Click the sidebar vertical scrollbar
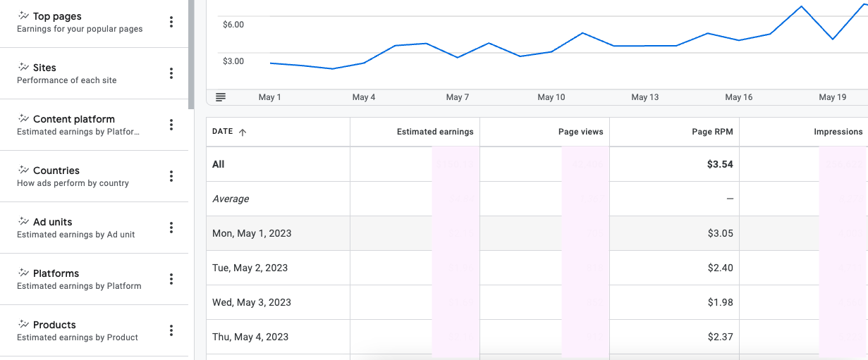The height and width of the screenshot is (360, 868). (x=191, y=54)
